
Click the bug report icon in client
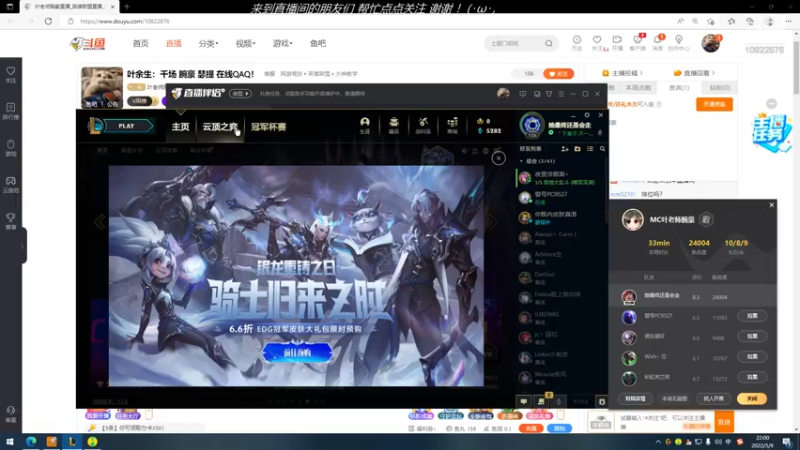[602, 402]
